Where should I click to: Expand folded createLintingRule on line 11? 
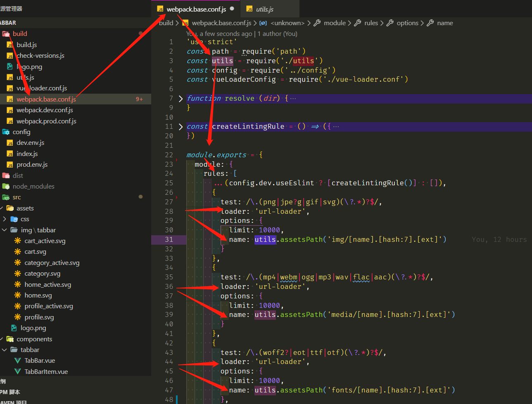tap(180, 127)
